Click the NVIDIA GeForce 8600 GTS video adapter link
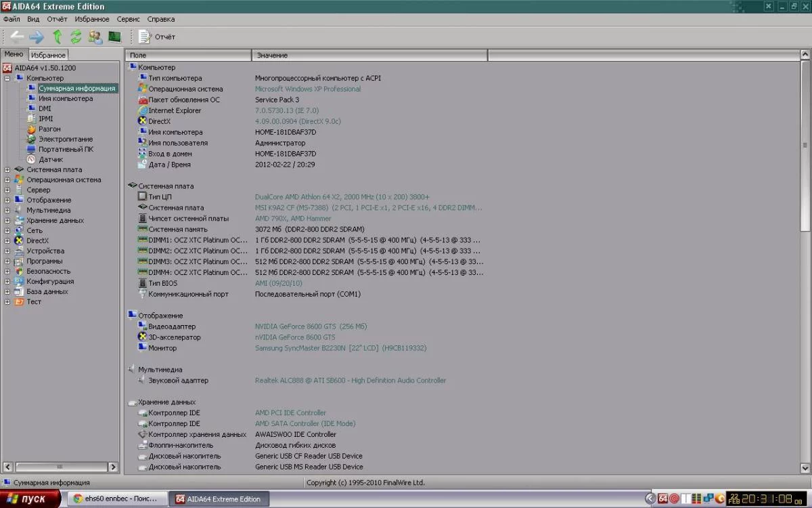This screenshot has width=812, height=508. coord(311,326)
